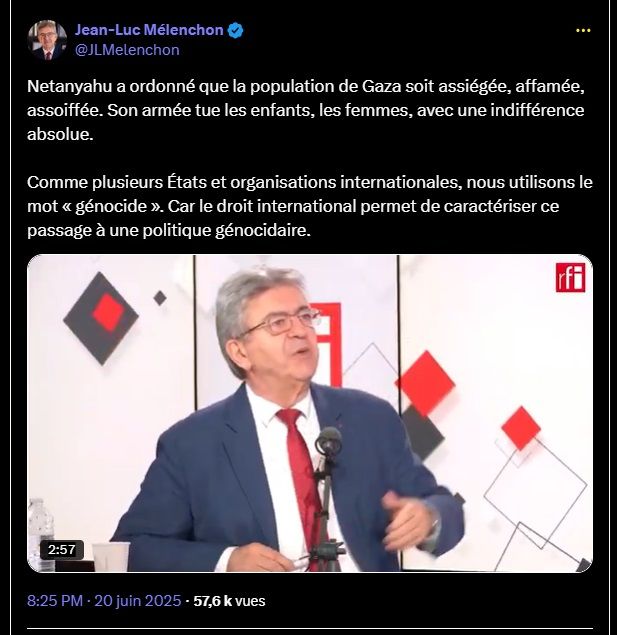This screenshot has height=635, width=617.
Task: Open the three-dot more options menu
Action: [x=583, y=30]
